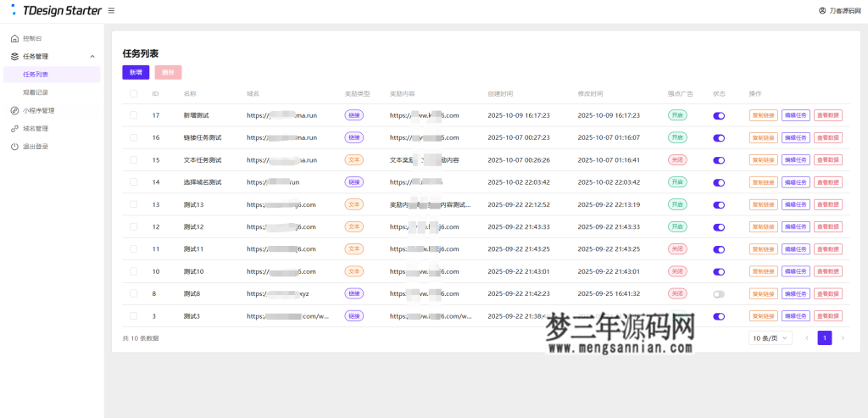Click 编辑任务 for 链接任务测试 row

tap(795, 137)
